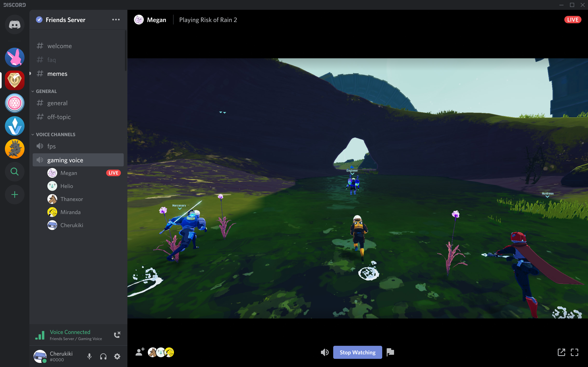The image size is (588, 367).
Task: Click the Discord home button icon
Action: click(x=14, y=24)
